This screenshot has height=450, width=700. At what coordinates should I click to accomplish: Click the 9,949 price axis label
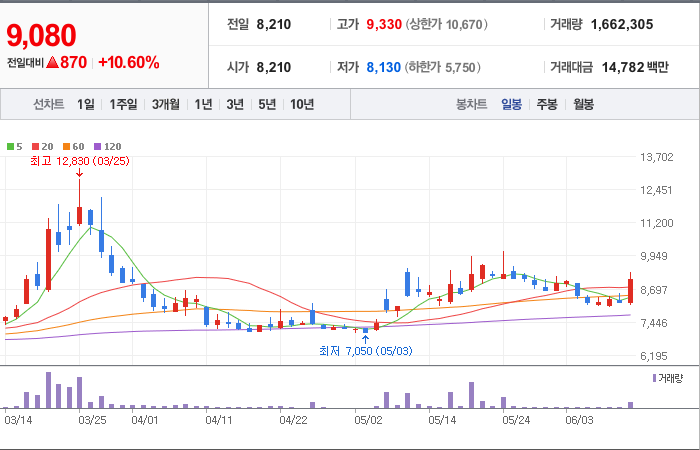(x=656, y=256)
